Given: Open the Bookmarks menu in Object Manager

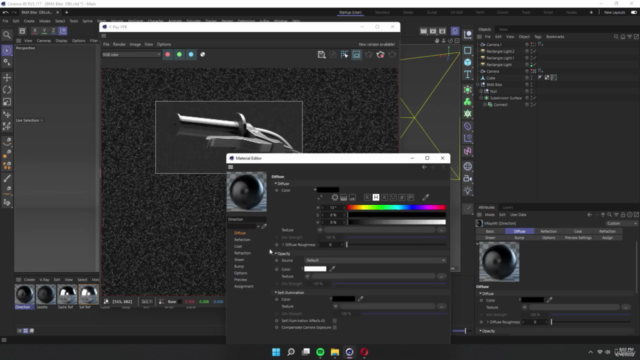Looking at the screenshot, I should pos(555,37).
